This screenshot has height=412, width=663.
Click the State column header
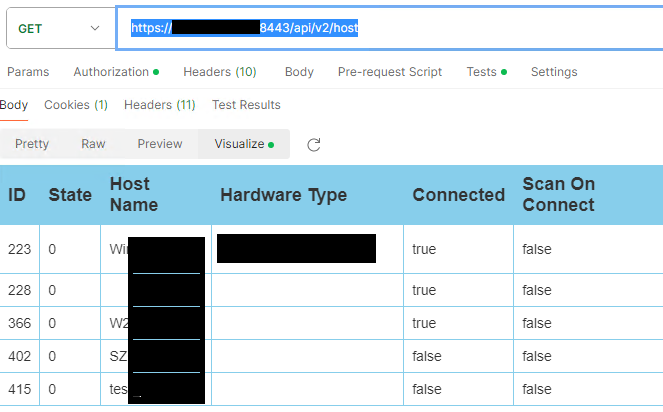point(70,195)
